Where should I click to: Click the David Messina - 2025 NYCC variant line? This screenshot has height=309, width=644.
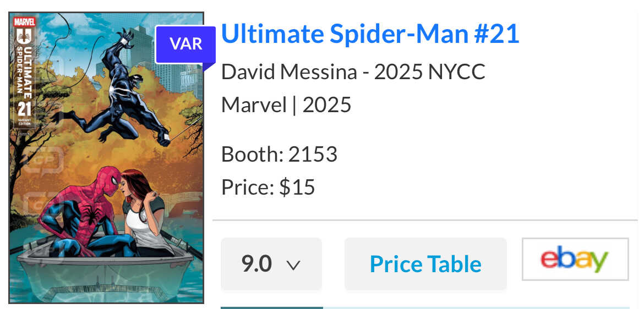point(353,72)
